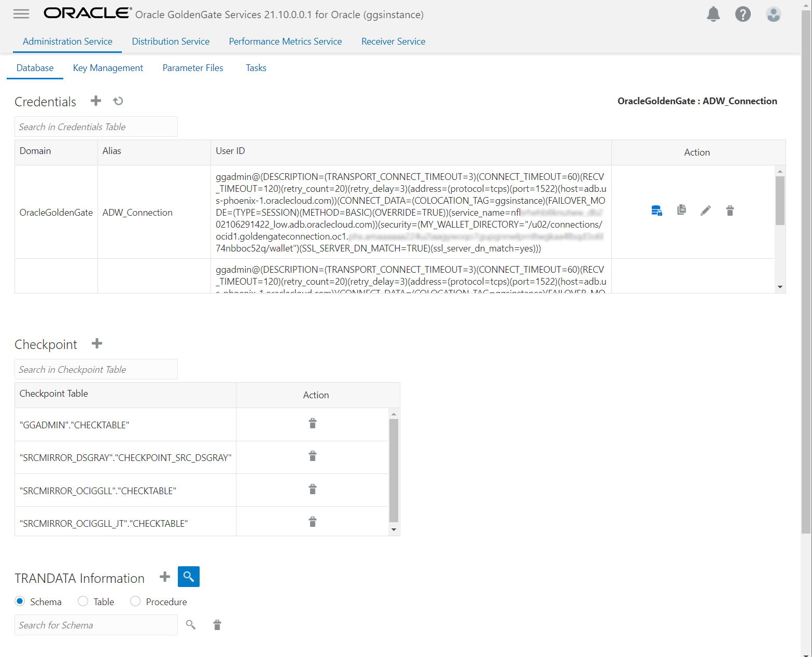Add TRANDATA with plus icon
Screen dimensions: 812x657
165,577
